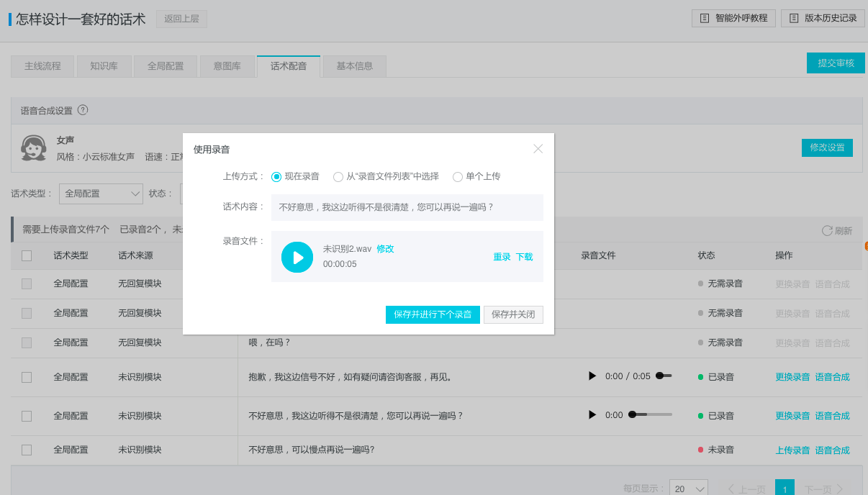Click the 话术来源 column header

[x=135, y=255]
